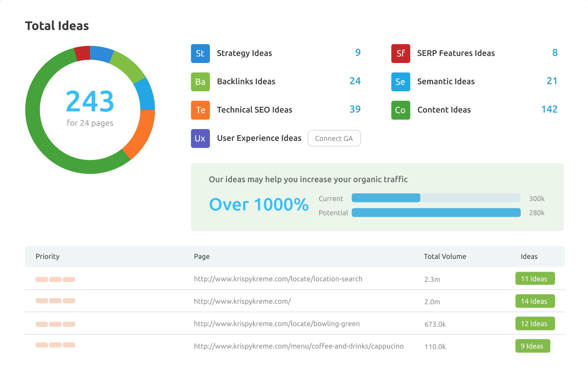Sort by the Priority column header
The width and height of the screenshot is (588, 378).
click(47, 257)
